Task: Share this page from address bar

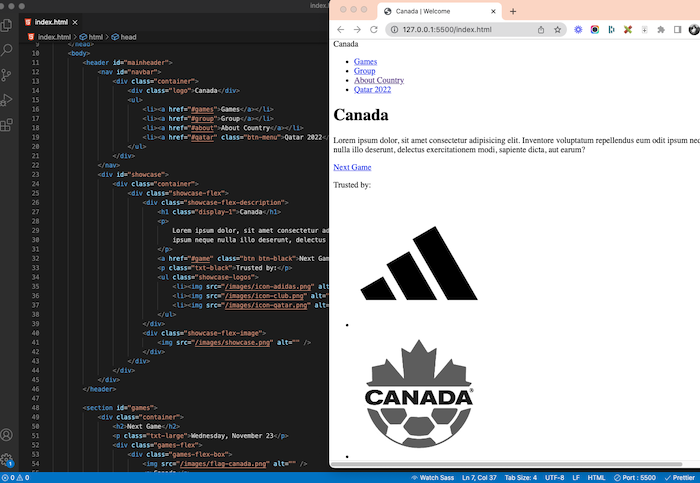Action: 541,29
